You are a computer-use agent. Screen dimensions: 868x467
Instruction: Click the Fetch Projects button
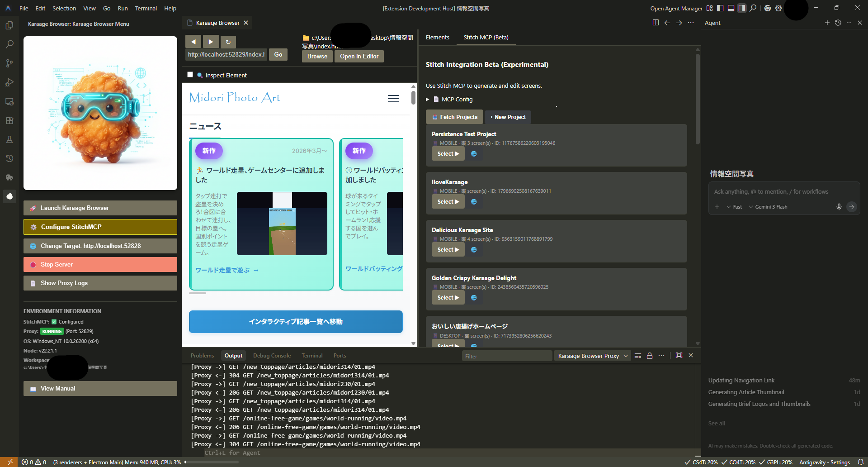coord(454,117)
